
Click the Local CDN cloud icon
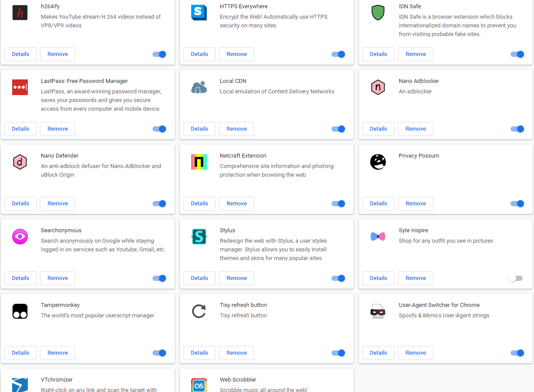pyautogui.click(x=199, y=88)
